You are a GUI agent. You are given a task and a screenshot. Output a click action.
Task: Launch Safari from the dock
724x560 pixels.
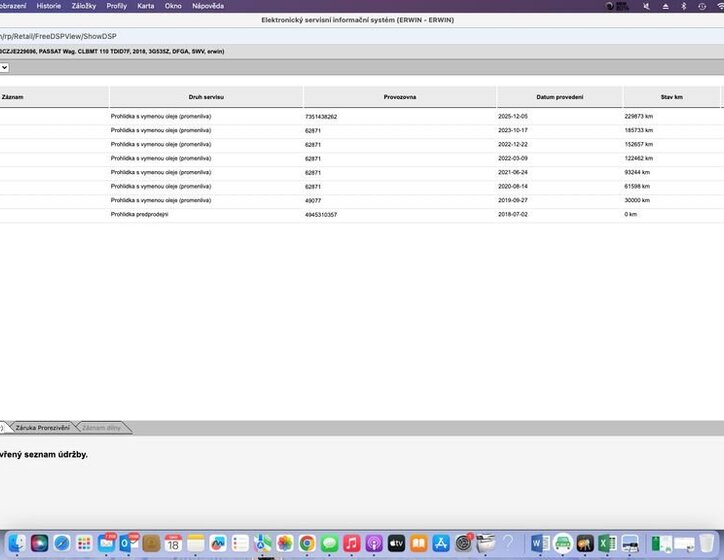(x=62, y=543)
